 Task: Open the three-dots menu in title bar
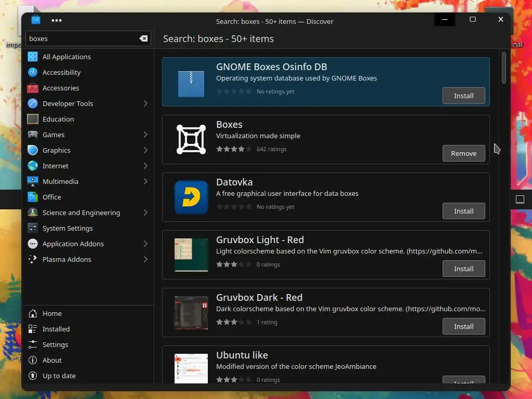(56, 20)
